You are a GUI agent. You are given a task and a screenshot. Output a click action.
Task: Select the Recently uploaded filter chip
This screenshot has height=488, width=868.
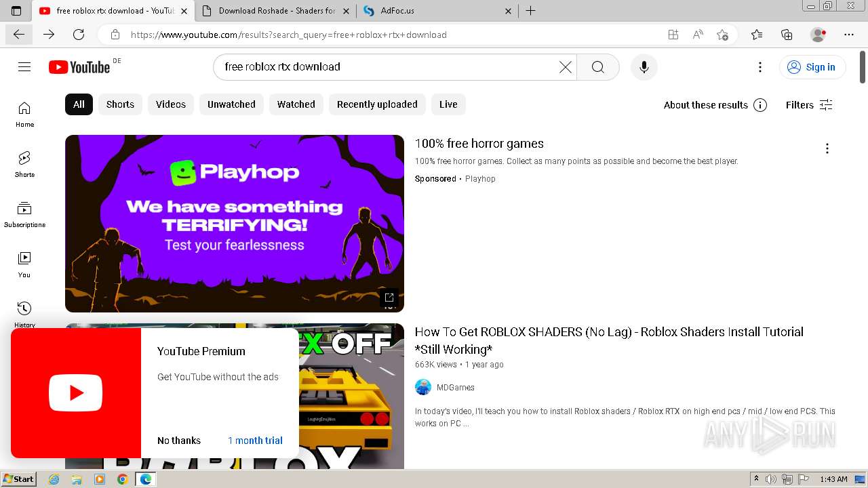pyautogui.click(x=377, y=104)
